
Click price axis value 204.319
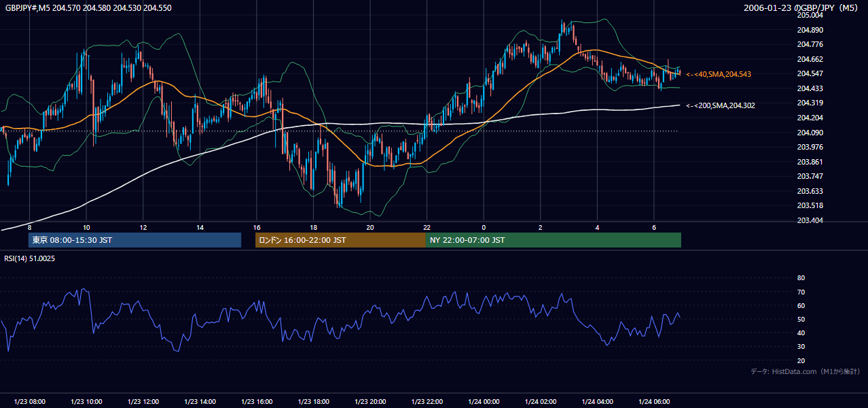pyautogui.click(x=810, y=103)
